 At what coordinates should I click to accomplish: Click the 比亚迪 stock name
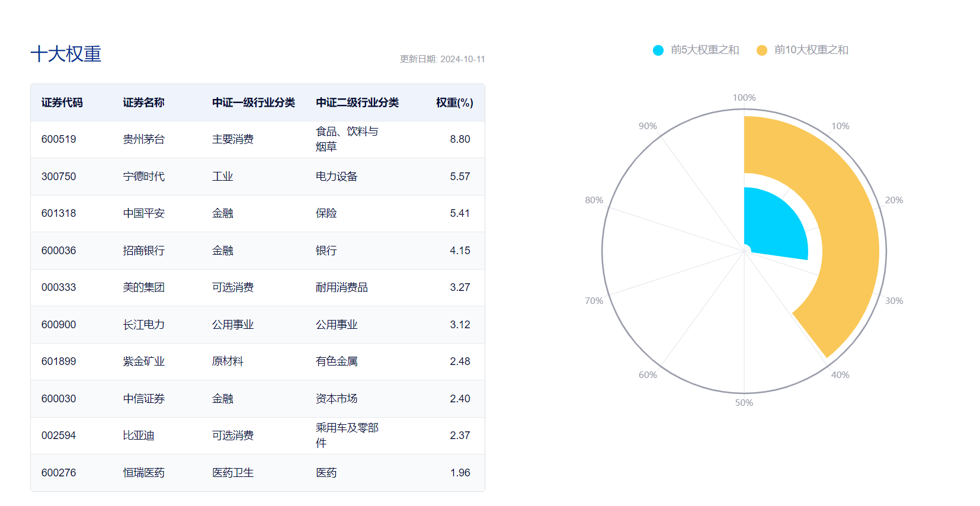[139, 435]
